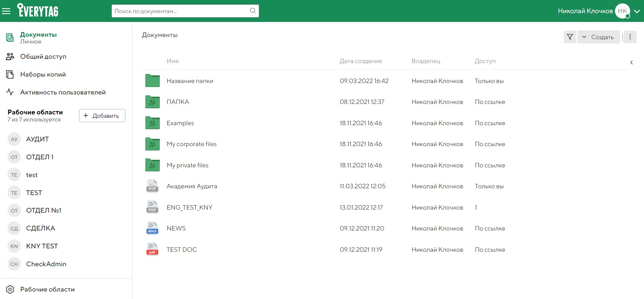
Task: Open the hamburger menu icon
Action: [x=6, y=11]
